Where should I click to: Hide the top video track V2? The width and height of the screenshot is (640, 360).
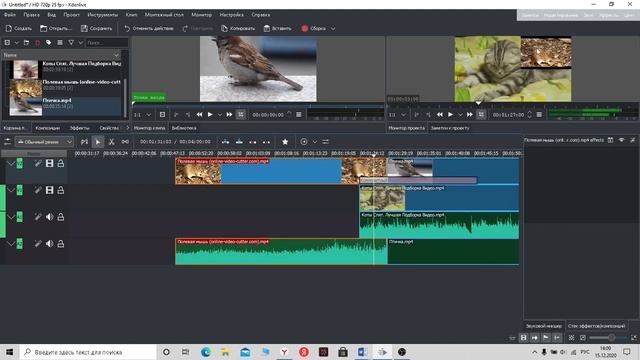click(x=49, y=164)
